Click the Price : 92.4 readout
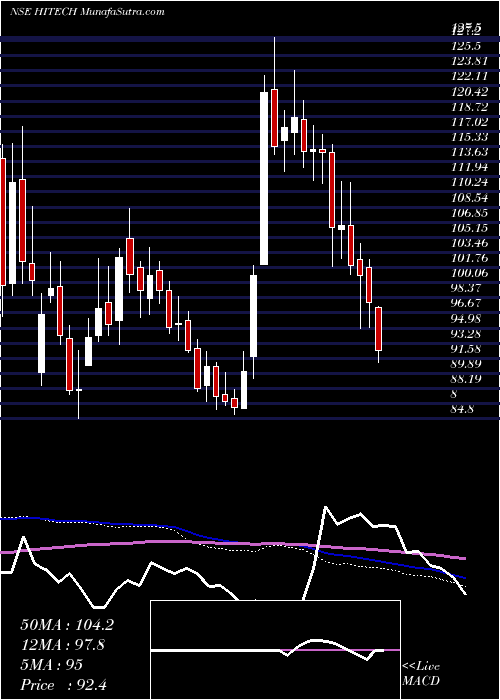500x700 pixels. coord(63,685)
